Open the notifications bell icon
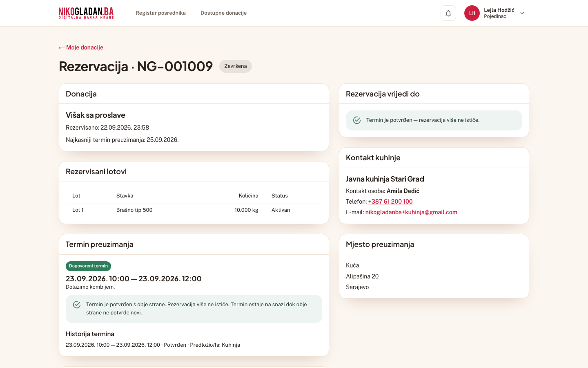 point(448,13)
